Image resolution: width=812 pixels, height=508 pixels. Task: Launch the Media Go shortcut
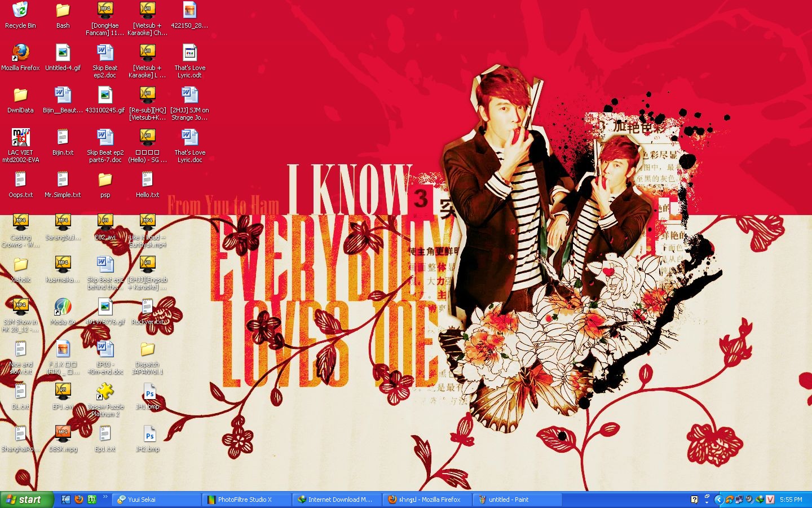(x=63, y=311)
